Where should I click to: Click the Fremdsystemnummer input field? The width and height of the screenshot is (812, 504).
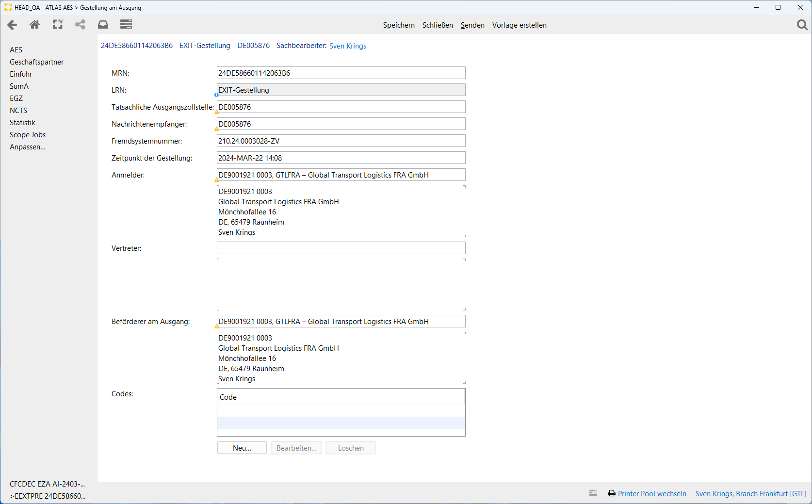click(341, 141)
